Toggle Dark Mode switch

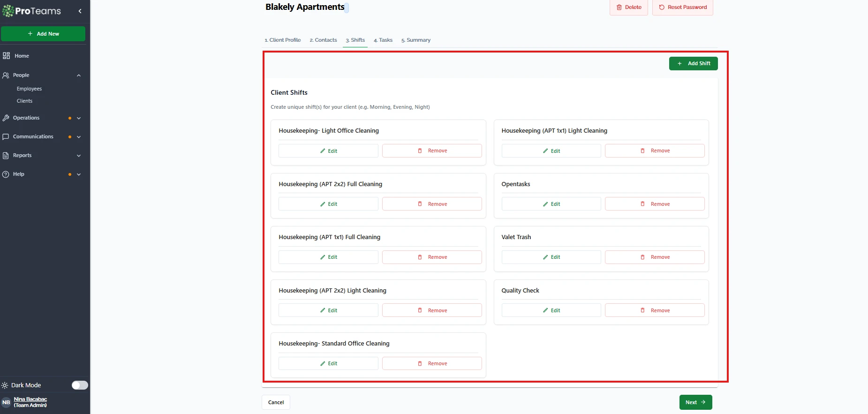point(80,385)
